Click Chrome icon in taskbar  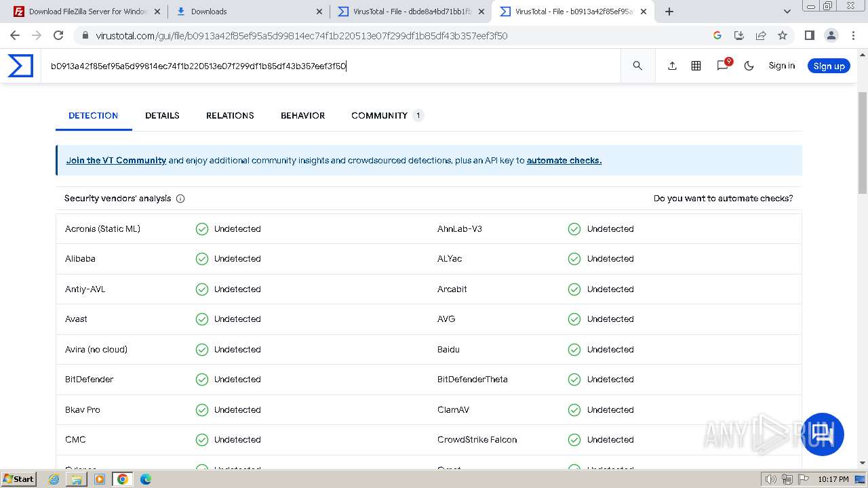(122, 479)
